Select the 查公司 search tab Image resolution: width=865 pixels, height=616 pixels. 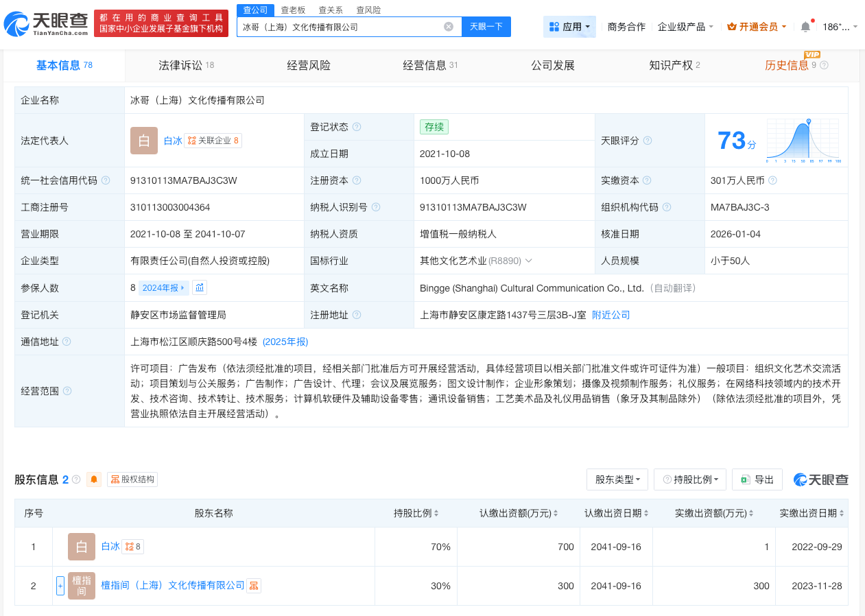pyautogui.click(x=255, y=10)
